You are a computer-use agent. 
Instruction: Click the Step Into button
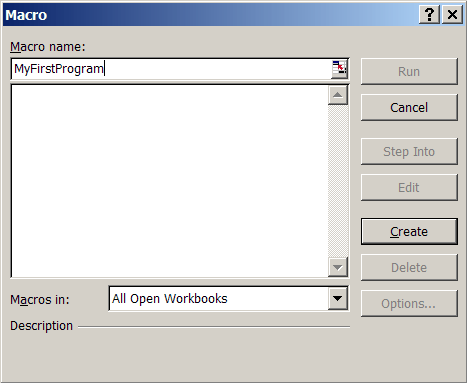(409, 151)
